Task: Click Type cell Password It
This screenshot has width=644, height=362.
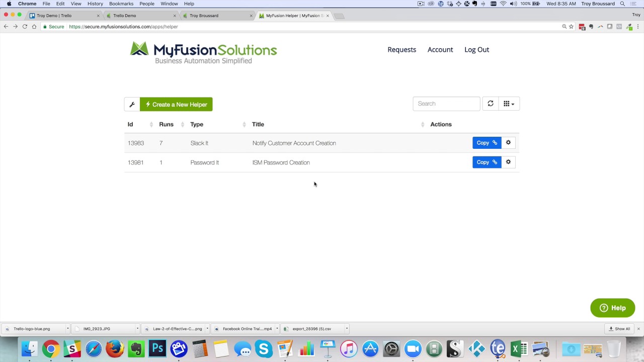Action: 205,162
